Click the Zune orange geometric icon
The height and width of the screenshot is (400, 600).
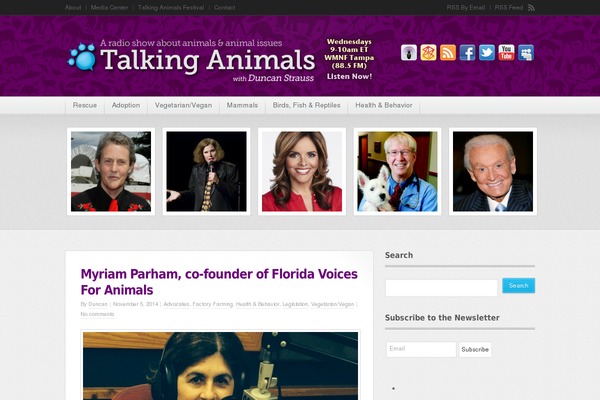[428, 52]
